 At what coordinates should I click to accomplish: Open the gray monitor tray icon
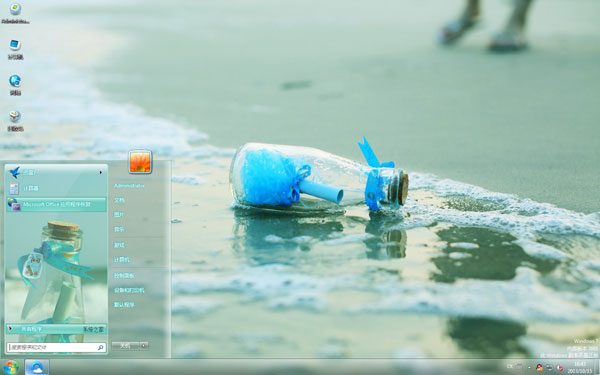[549, 367]
